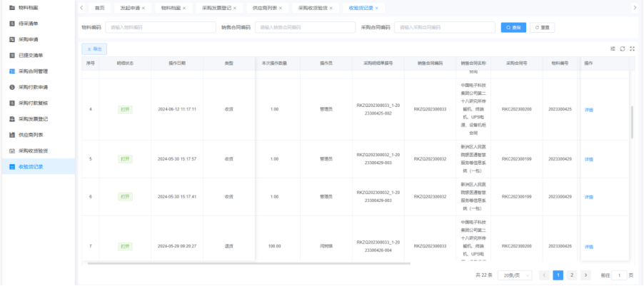Click the 物料编码 input field
This screenshot has width=644, height=286.
[160, 27]
